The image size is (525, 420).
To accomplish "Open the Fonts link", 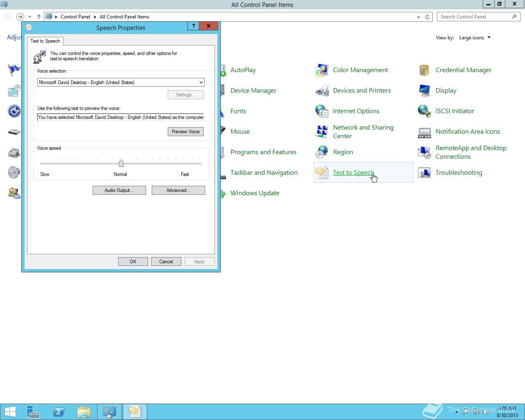I will point(238,111).
